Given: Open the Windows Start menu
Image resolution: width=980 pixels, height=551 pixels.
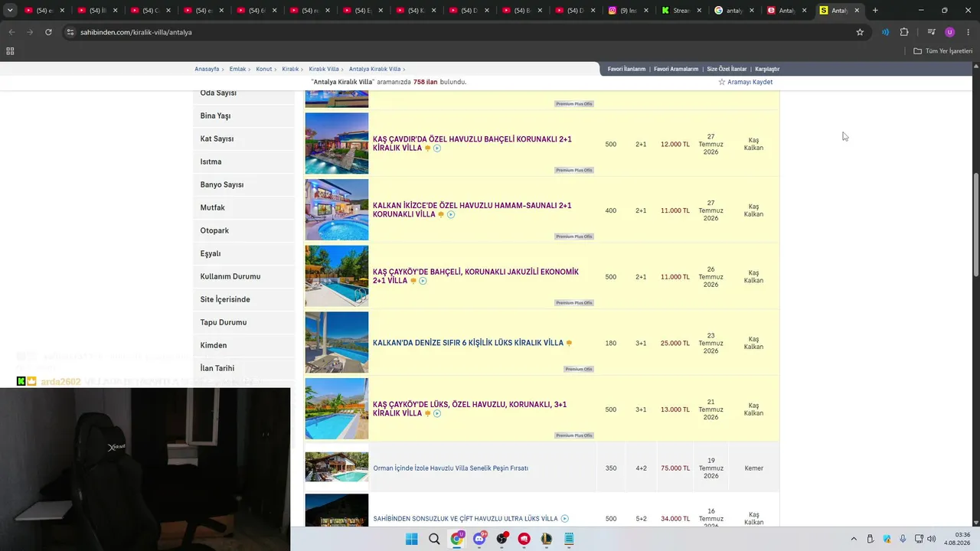Looking at the screenshot, I should point(411,539).
